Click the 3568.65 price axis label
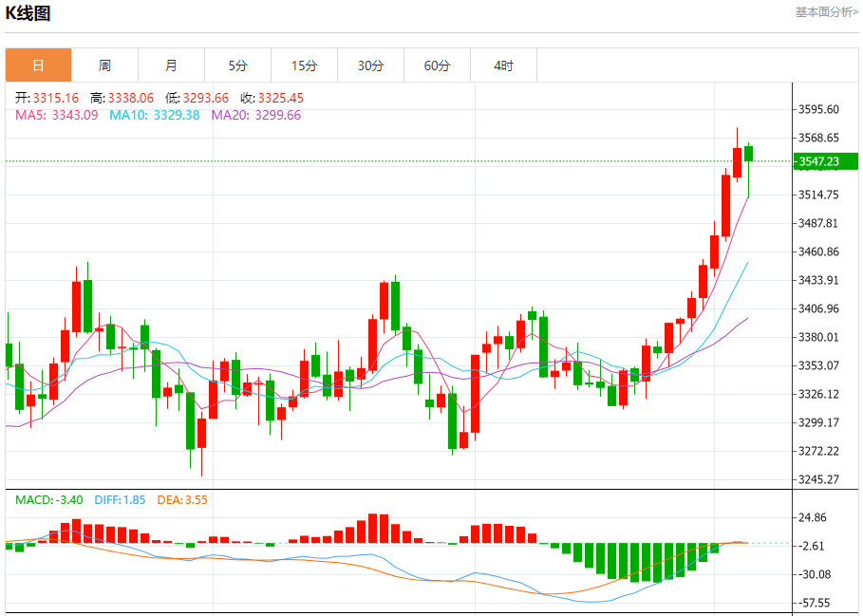Screen dimensions: 863x616 point(819,138)
